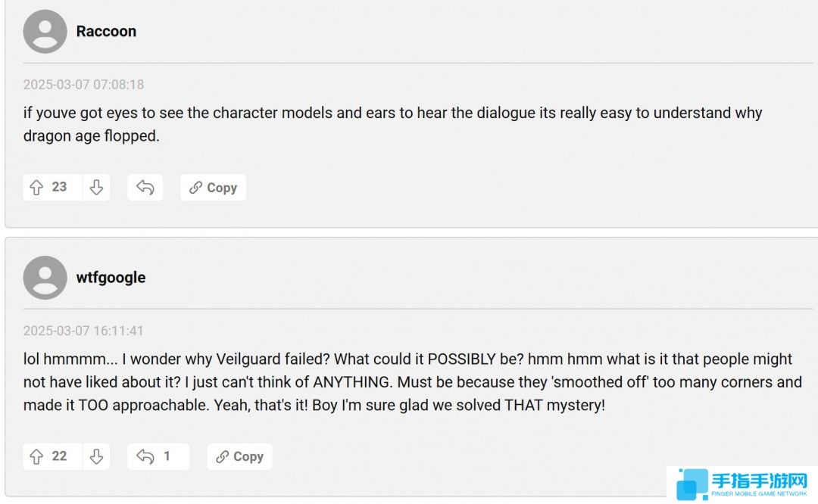Click Raccoon's comment text about dragon age

pyautogui.click(x=393, y=124)
